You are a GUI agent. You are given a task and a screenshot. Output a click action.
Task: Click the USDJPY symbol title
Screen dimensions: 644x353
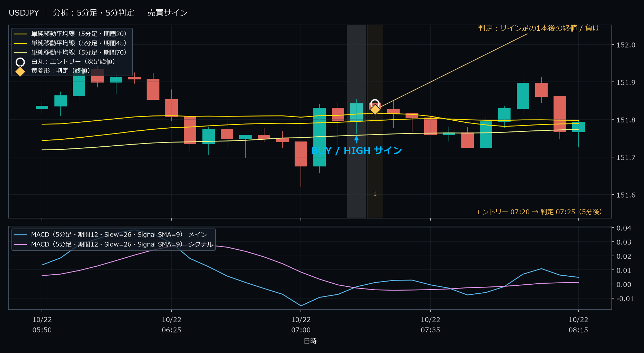24,13
